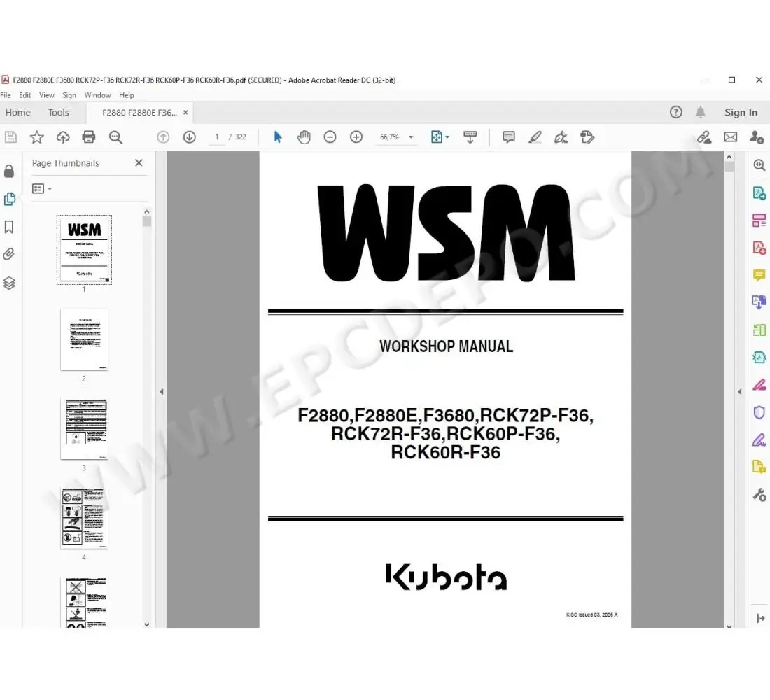
Task: Add the document to starred files
Action: (x=37, y=137)
